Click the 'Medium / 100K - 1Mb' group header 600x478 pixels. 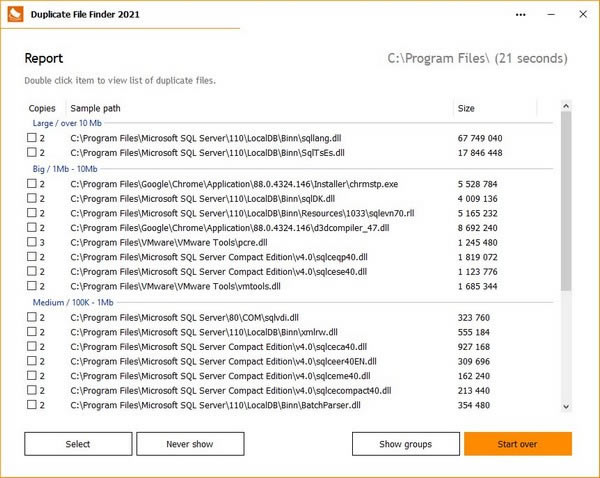tap(73, 302)
